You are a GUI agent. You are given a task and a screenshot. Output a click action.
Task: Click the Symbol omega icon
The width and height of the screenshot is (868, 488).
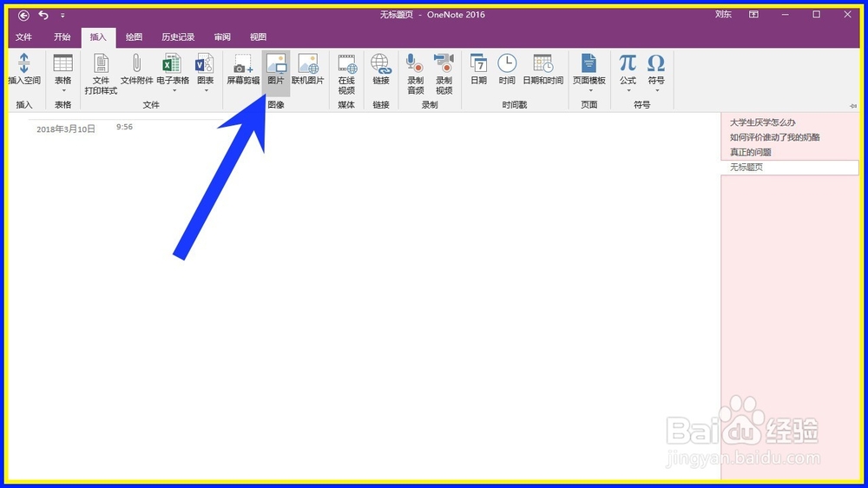tap(656, 63)
